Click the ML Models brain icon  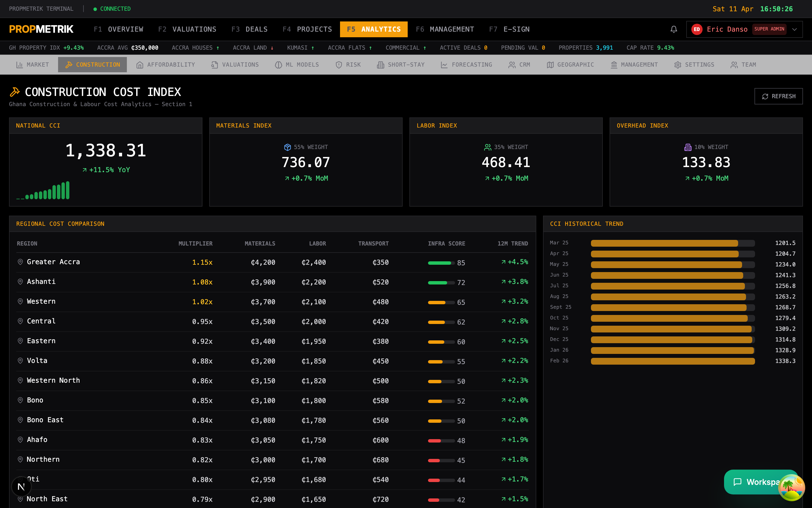pyautogui.click(x=278, y=65)
